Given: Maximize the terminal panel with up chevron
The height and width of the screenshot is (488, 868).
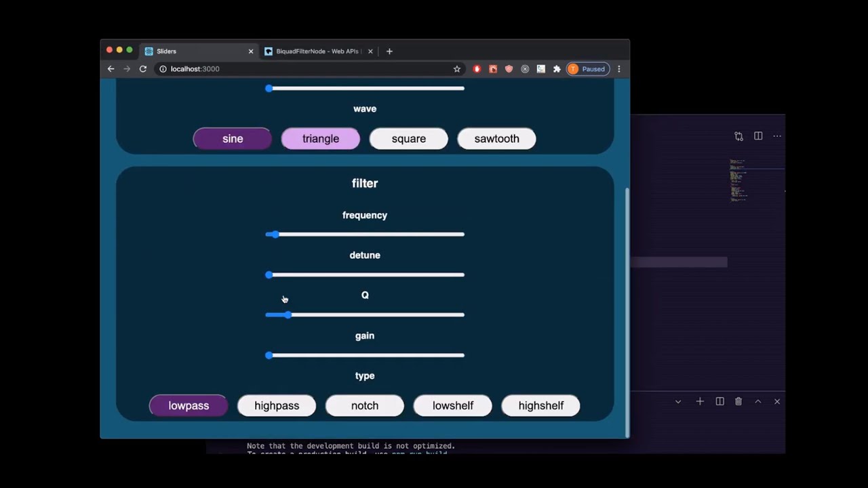Looking at the screenshot, I should click(758, 401).
